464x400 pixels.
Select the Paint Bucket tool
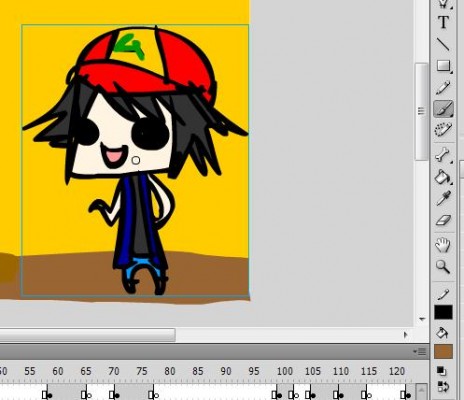click(443, 177)
